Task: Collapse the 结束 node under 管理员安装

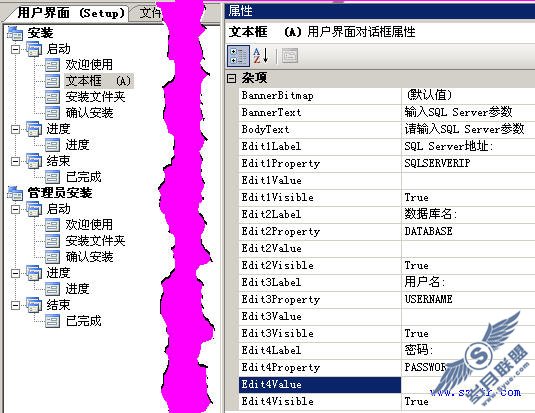Action: click(15, 305)
